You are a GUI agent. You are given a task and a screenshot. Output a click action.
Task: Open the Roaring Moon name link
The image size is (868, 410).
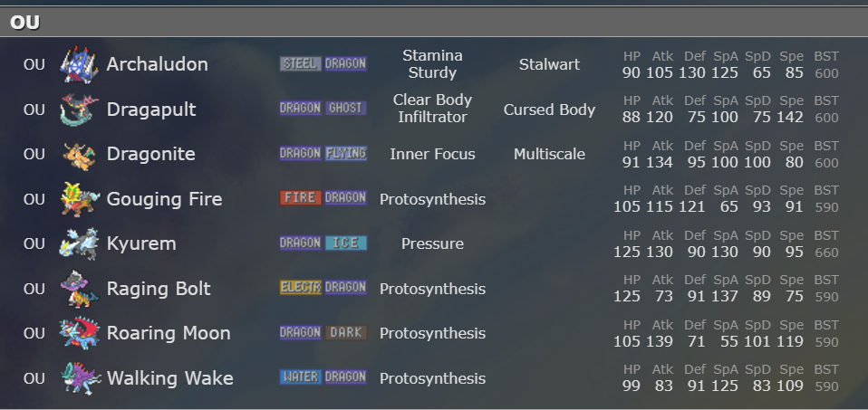click(x=169, y=333)
